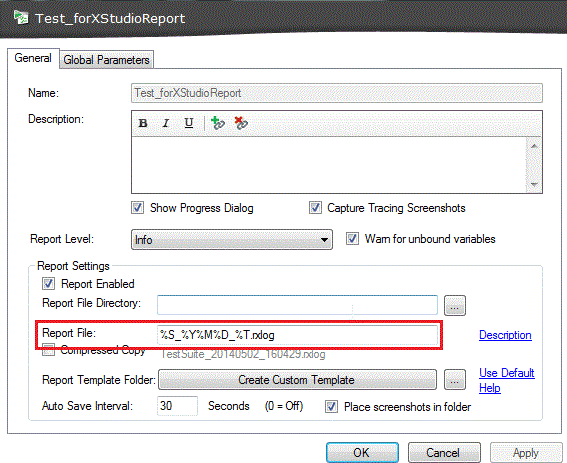This screenshot has height=463, width=567.
Task: Select the General tab
Action: click(33, 58)
